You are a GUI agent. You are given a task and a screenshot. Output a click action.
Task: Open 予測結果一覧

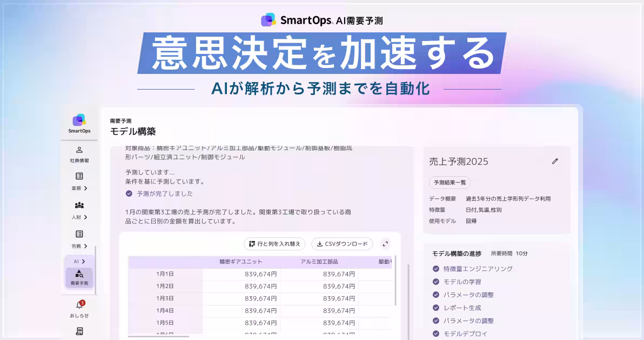(x=450, y=182)
